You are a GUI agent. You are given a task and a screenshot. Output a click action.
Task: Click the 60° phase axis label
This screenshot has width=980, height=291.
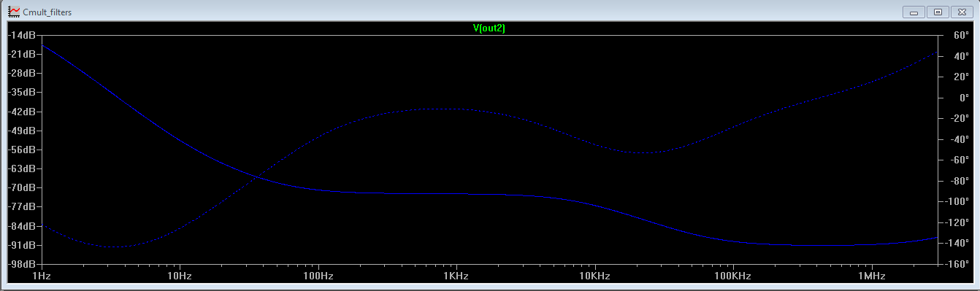pyautogui.click(x=961, y=35)
